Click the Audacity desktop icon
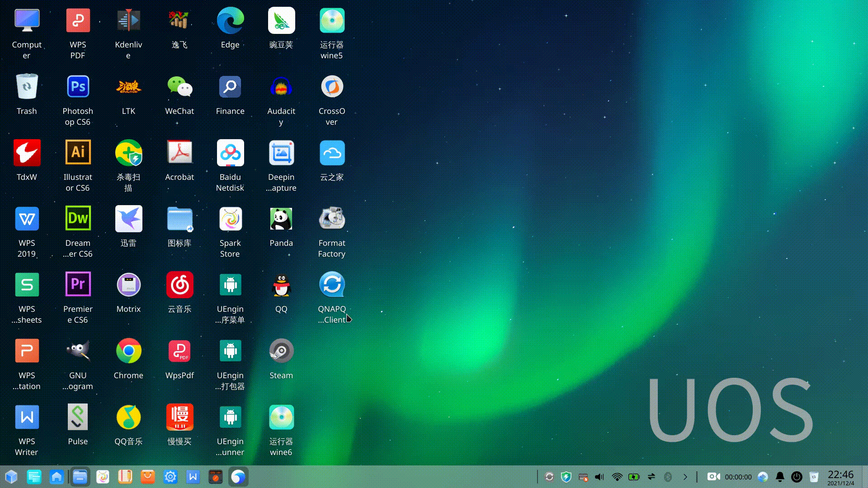The width and height of the screenshot is (868, 488). pos(281,87)
